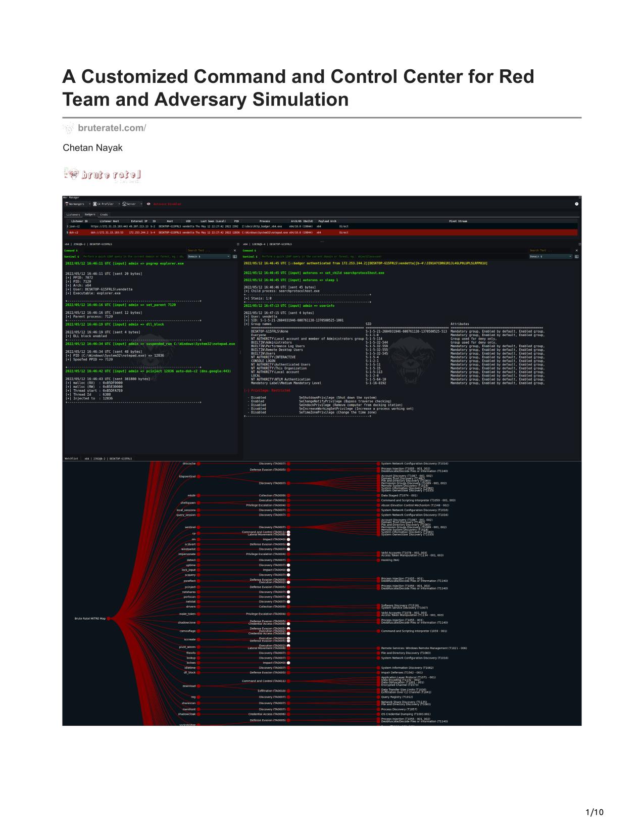Click the Brute Ratel MITRE Map root node
Viewport: 644px width, 834px height.
108,619
